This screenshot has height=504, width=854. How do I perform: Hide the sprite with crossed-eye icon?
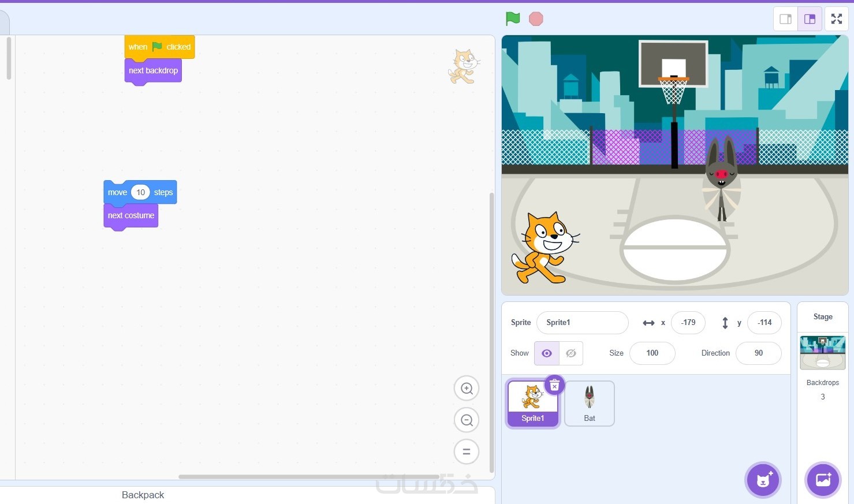(x=571, y=353)
